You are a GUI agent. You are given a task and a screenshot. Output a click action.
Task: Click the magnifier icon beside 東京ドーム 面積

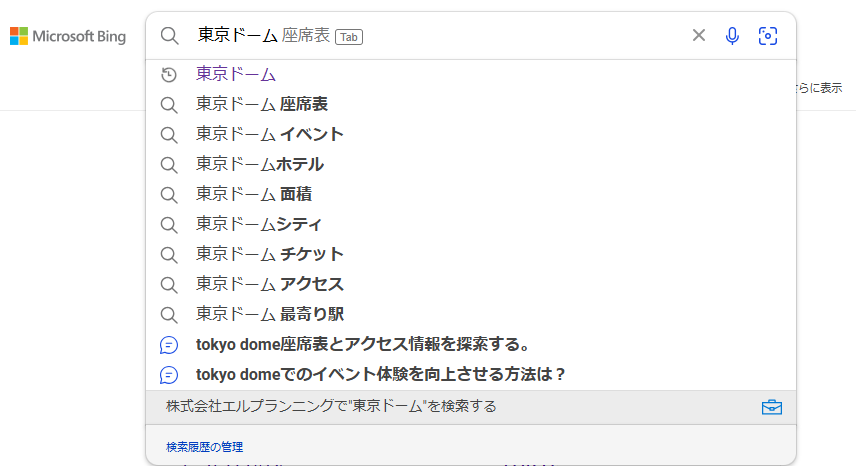(169, 195)
